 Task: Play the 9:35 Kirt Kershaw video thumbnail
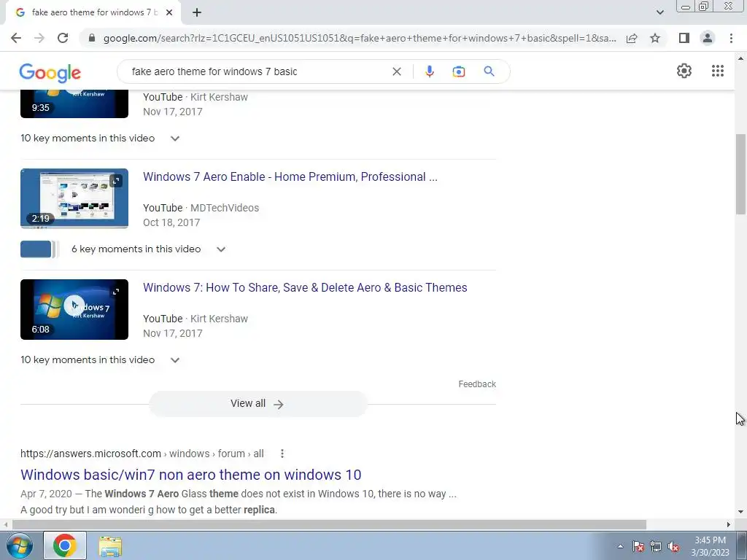point(74,104)
